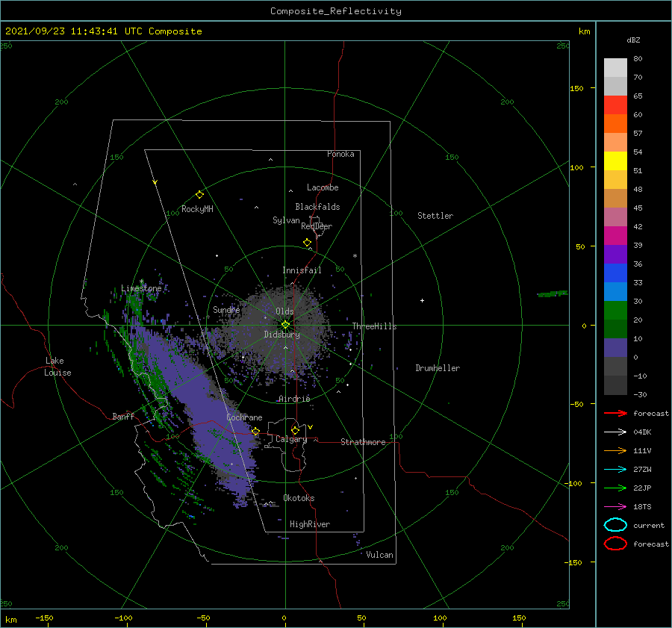Click the Sundre city label
The image size is (672, 628).
coord(226,309)
